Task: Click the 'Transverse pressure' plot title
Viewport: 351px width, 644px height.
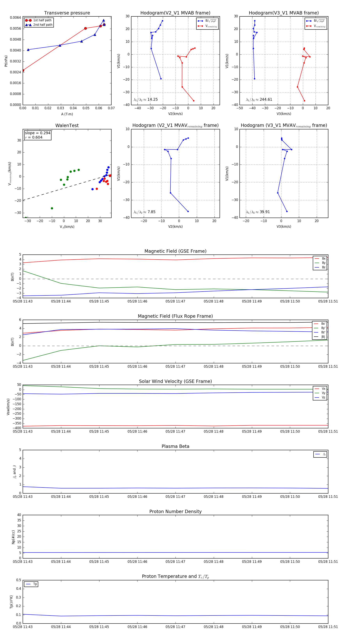Action: 67,13
